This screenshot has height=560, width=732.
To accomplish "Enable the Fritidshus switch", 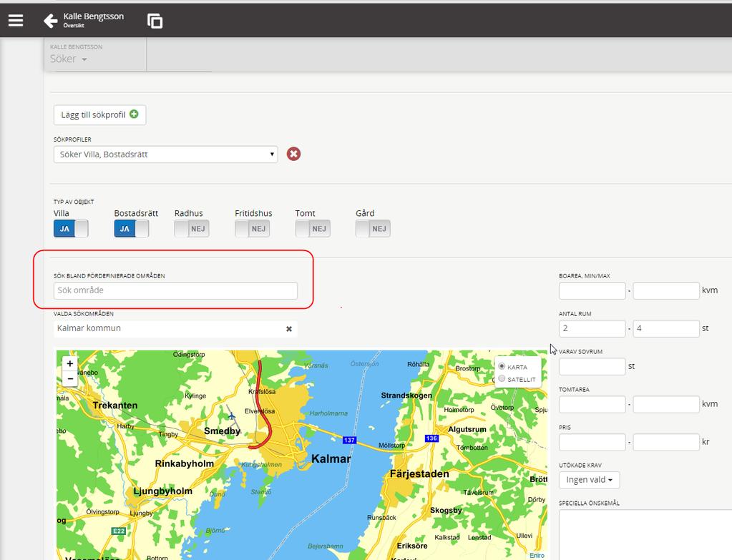I will point(252,229).
